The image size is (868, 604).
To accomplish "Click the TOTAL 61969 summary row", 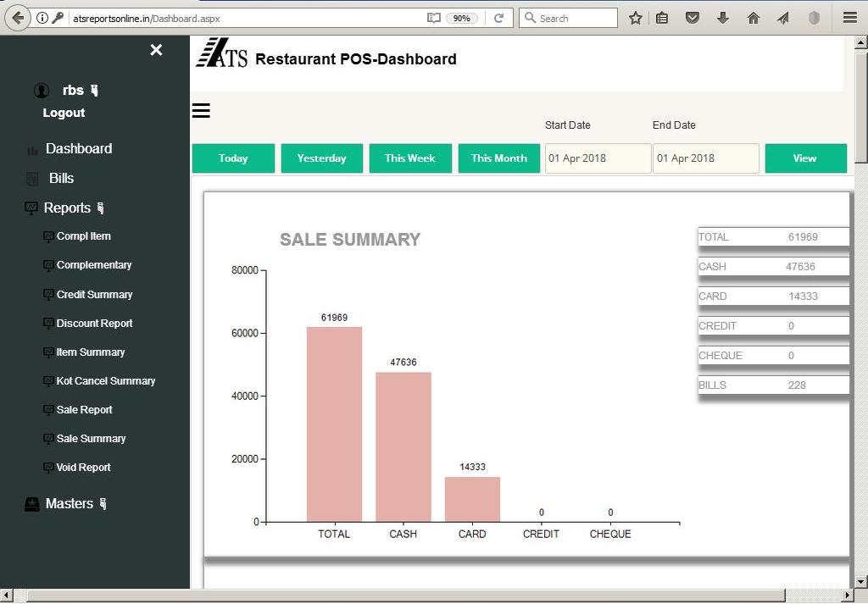I will tap(773, 236).
